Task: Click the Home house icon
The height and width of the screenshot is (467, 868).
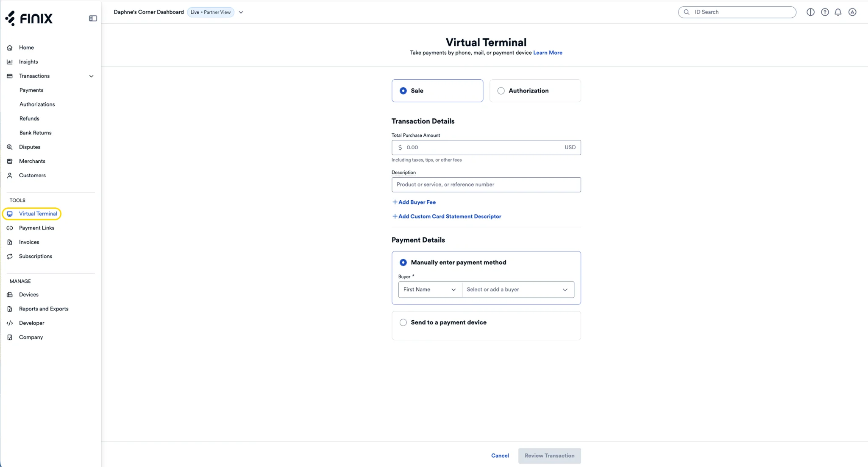Action: click(10, 48)
